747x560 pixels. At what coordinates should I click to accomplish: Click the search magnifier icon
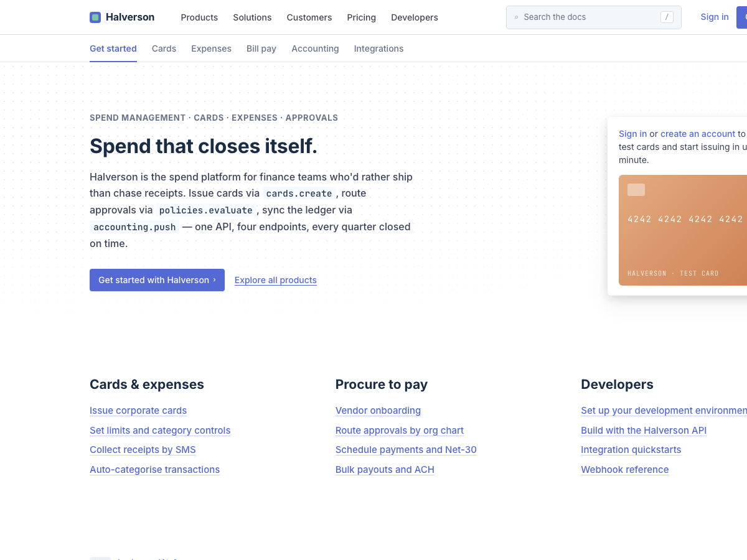click(x=516, y=17)
